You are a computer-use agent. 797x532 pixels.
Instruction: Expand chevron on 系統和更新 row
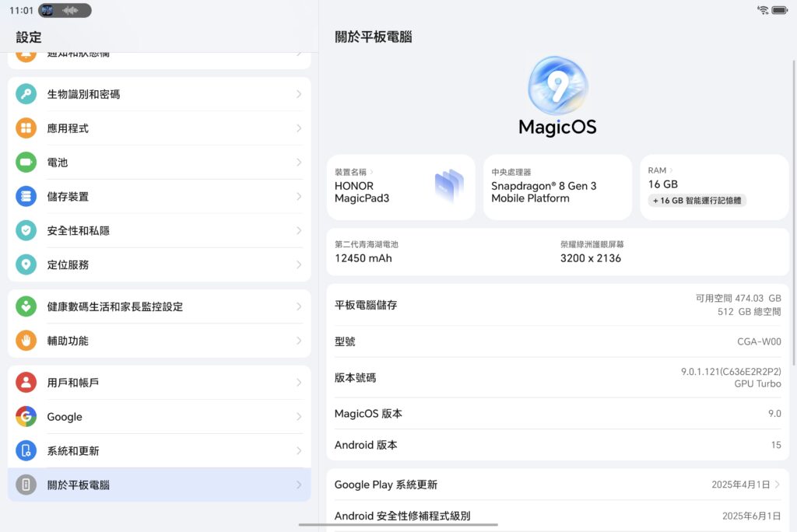(299, 450)
